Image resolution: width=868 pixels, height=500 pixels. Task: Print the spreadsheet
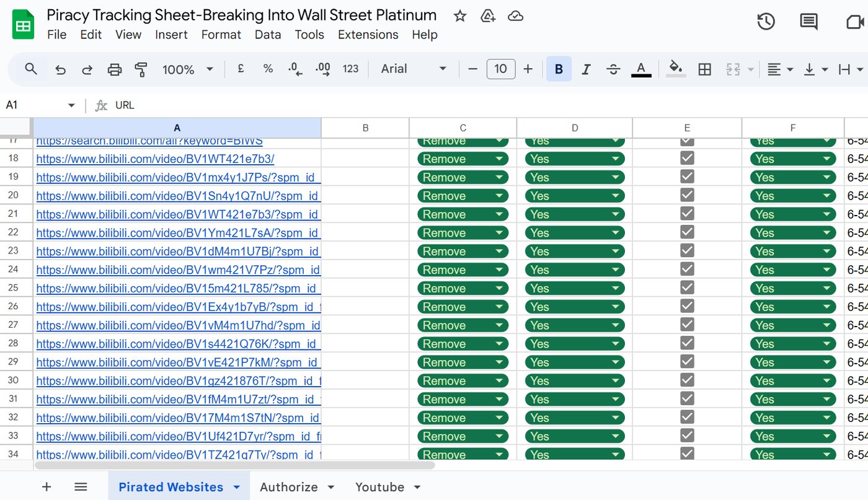115,69
